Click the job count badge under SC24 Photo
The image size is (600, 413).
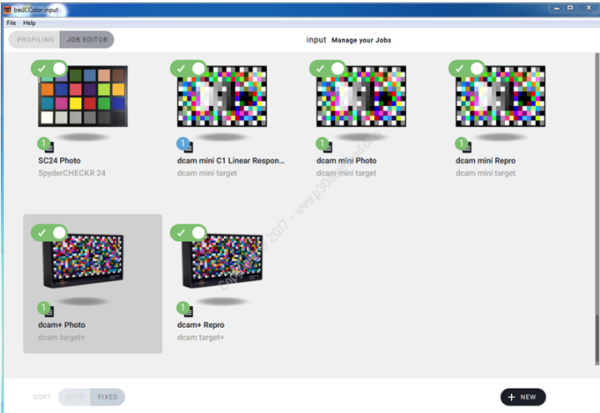44,144
